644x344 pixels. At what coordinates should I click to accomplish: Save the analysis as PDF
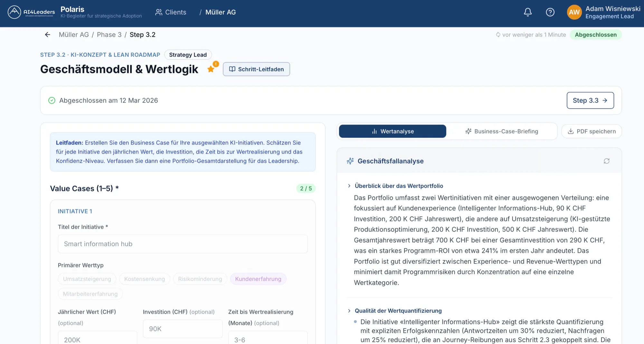click(x=592, y=131)
